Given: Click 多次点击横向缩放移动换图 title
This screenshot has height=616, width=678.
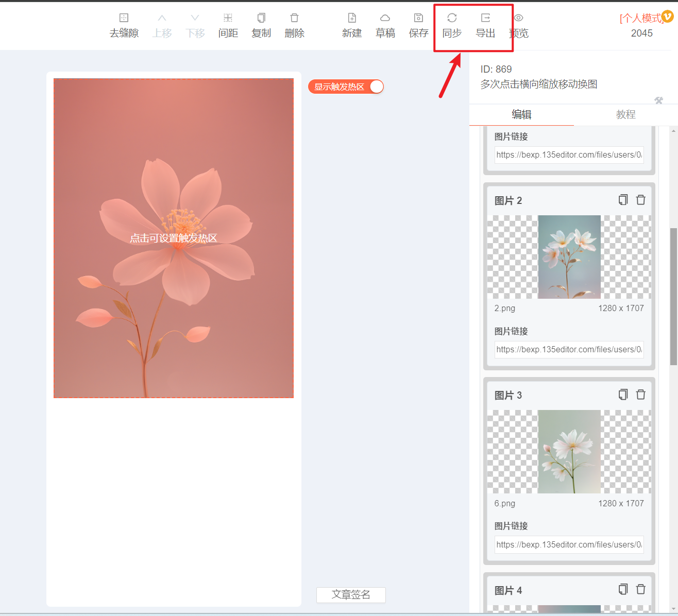Looking at the screenshot, I should pyautogui.click(x=539, y=84).
